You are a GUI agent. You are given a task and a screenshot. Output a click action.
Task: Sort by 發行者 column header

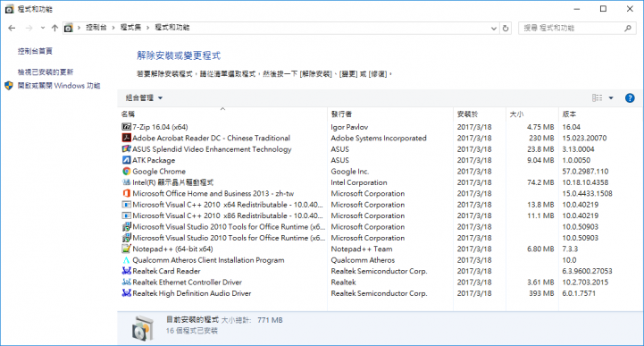341,114
